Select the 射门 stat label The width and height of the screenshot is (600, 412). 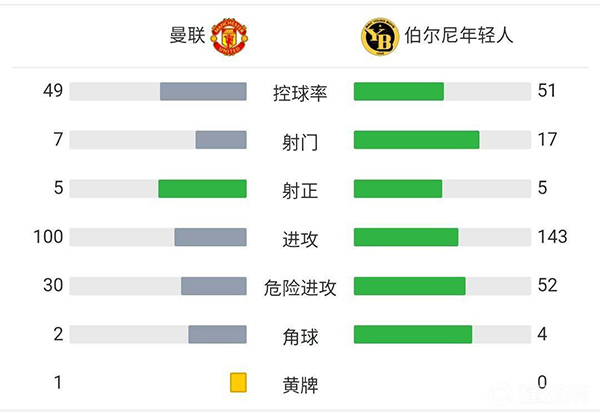(300, 141)
